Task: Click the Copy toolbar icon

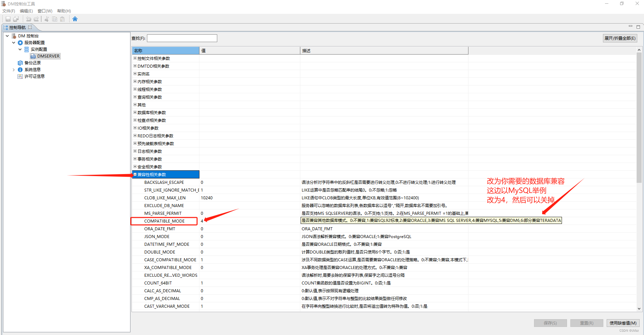Action: [x=54, y=19]
